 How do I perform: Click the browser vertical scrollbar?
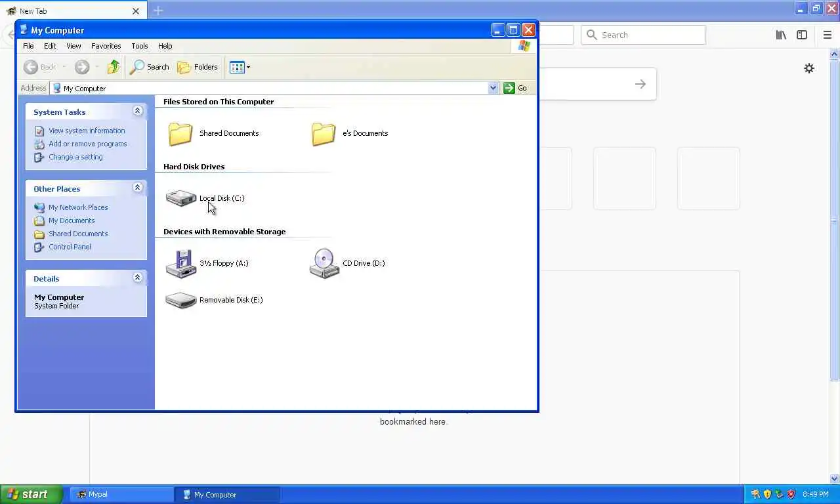(835, 220)
